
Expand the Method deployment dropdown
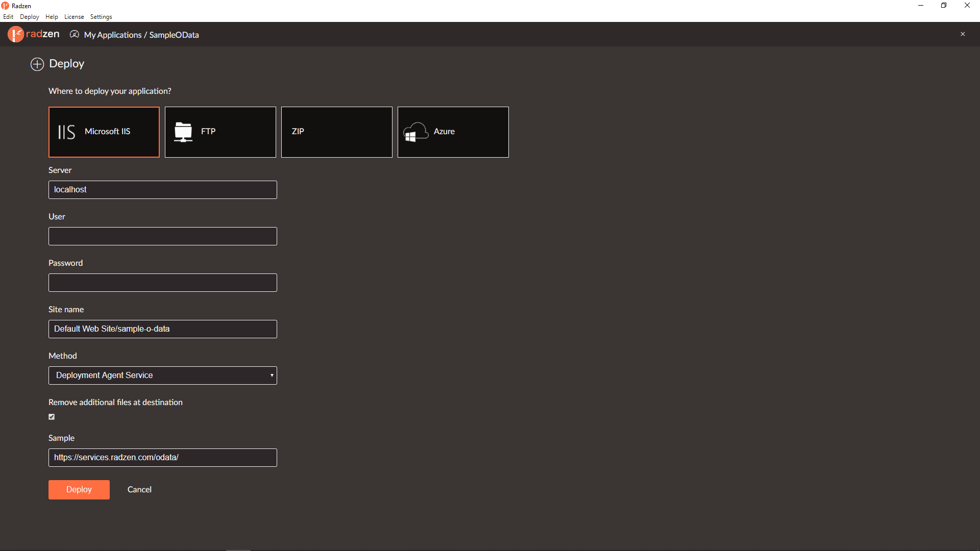(272, 375)
